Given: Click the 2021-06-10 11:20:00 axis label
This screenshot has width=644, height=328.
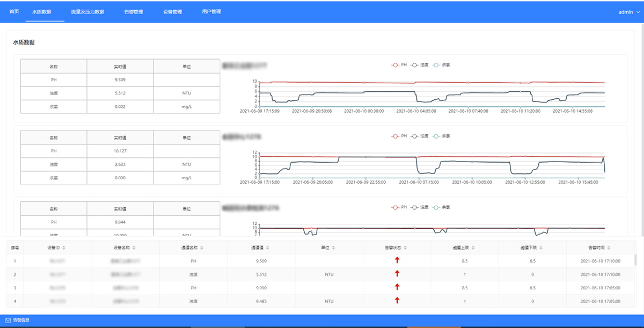Looking at the screenshot, I should (x=521, y=111).
